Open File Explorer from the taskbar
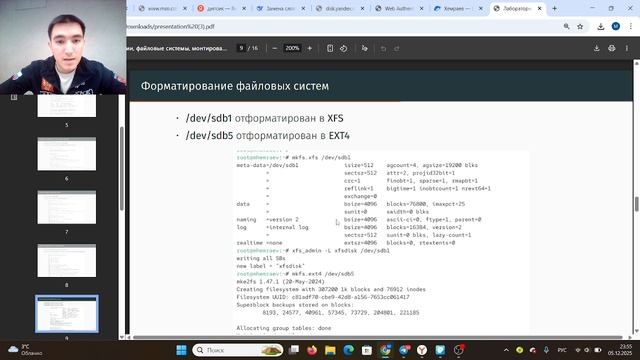The width and height of the screenshot is (640, 360). click(x=330, y=350)
